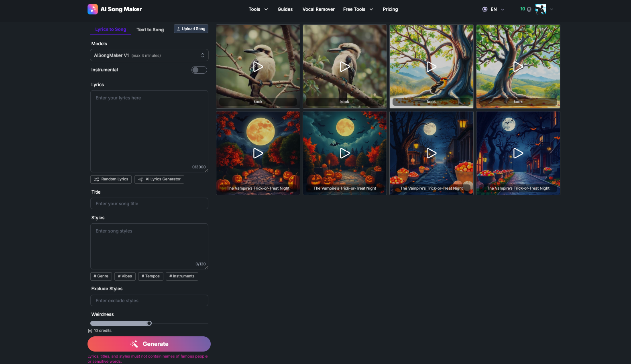Focus the Styles text area
This screenshot has height=364, width=631.
click(x=149, y=246)
